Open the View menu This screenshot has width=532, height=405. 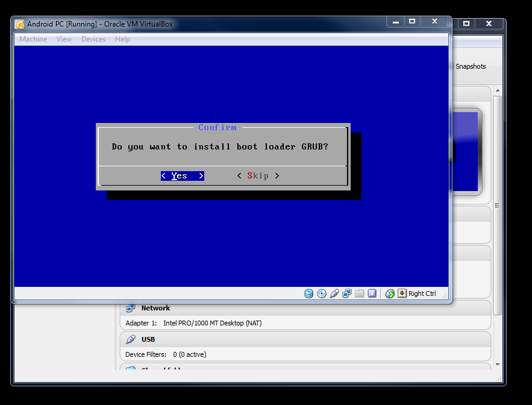(x=64, y=39)
